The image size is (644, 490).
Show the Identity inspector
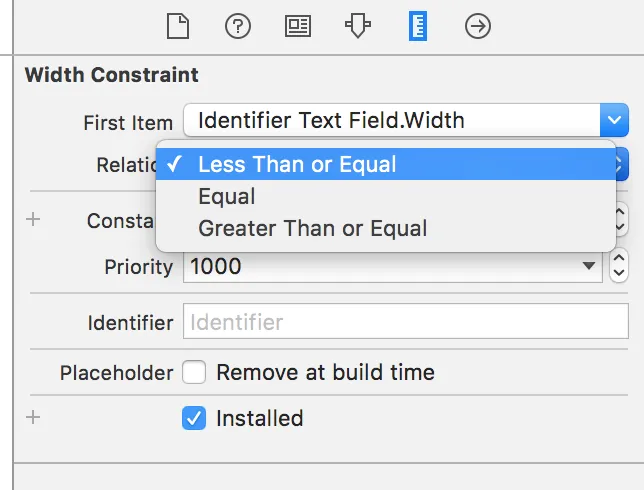pos(298,27)
